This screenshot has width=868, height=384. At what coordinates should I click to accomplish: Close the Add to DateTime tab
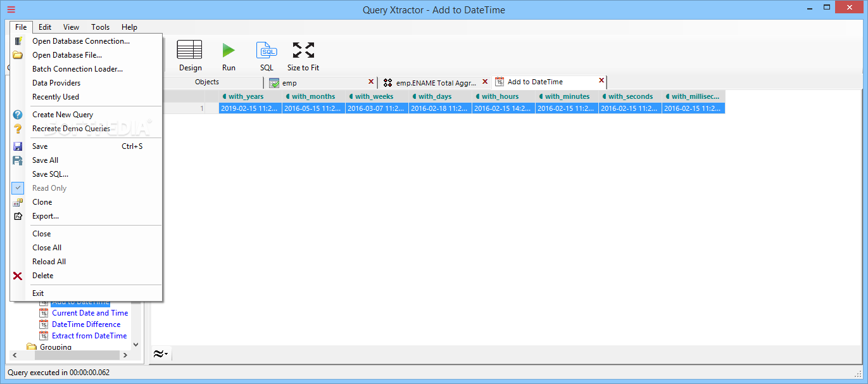601,80
